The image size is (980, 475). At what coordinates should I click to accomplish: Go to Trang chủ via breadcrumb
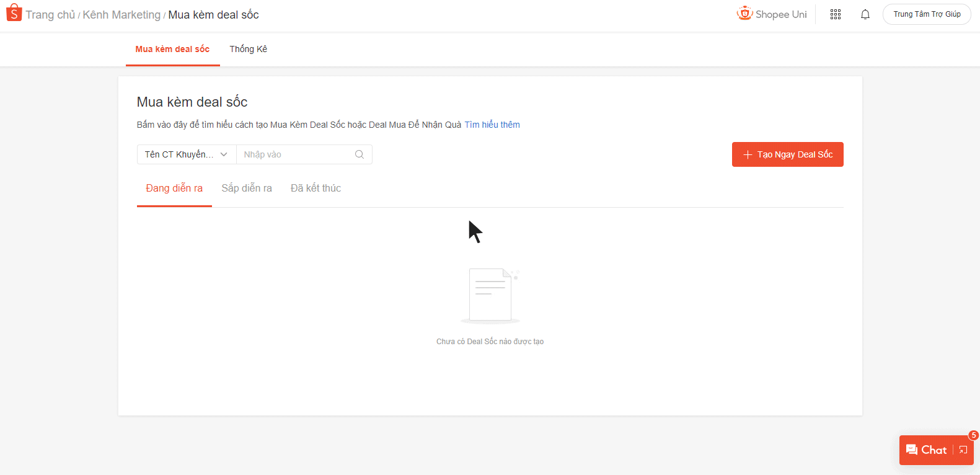pos(50,15)
